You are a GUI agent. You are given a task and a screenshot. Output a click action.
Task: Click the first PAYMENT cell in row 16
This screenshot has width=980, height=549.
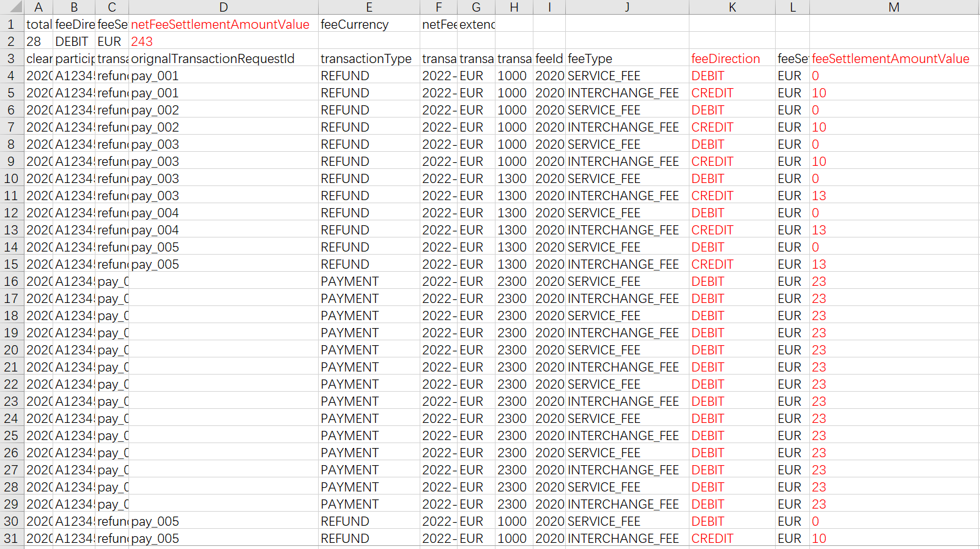pos(350,282)
